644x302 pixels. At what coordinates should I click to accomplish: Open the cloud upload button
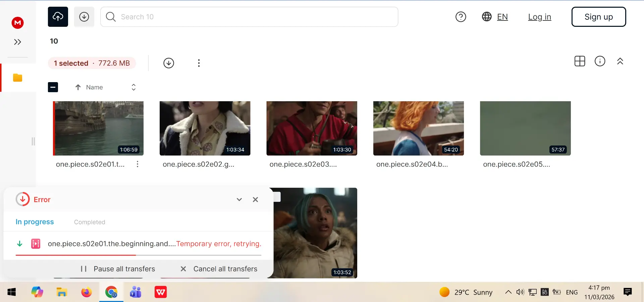coord(58,17)
